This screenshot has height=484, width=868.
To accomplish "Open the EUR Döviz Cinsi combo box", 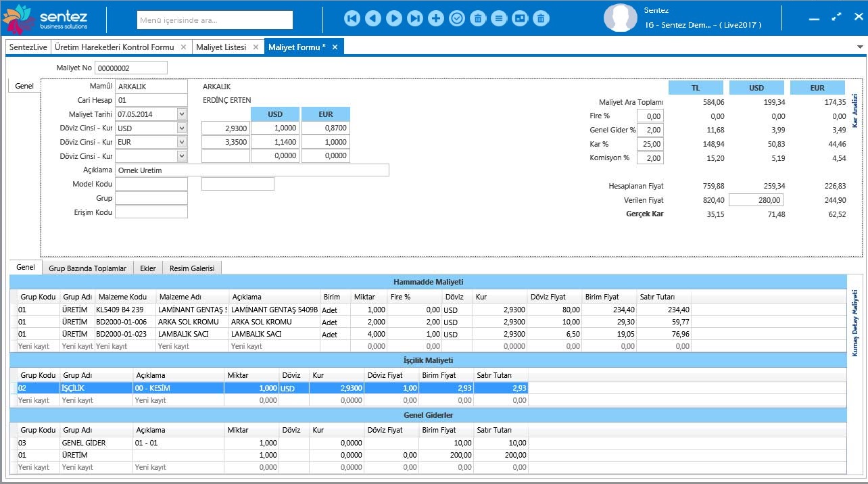I will point(181,142).
